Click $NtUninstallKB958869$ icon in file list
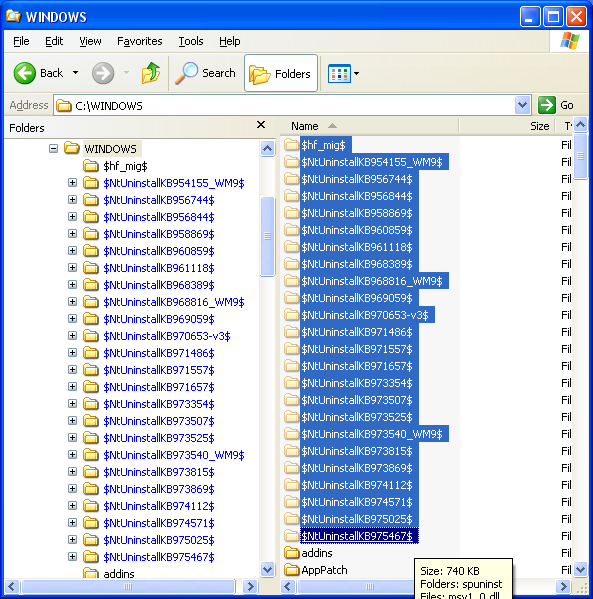This screenshot has height=599, width=593. 292,213
